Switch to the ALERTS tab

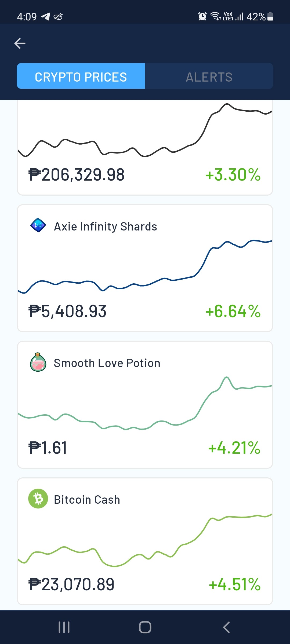[209, 76]
